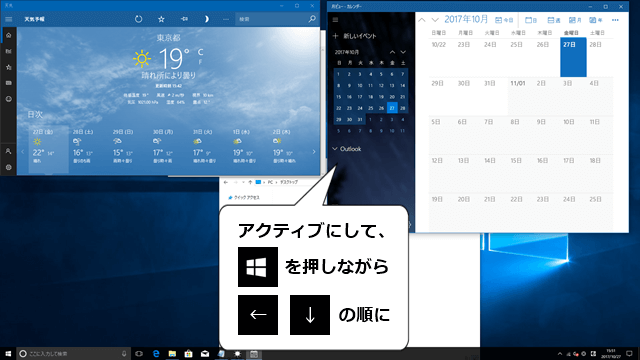
Task: Select the 28日(土) daily forecast card
Action: click(x=89, y=149)
